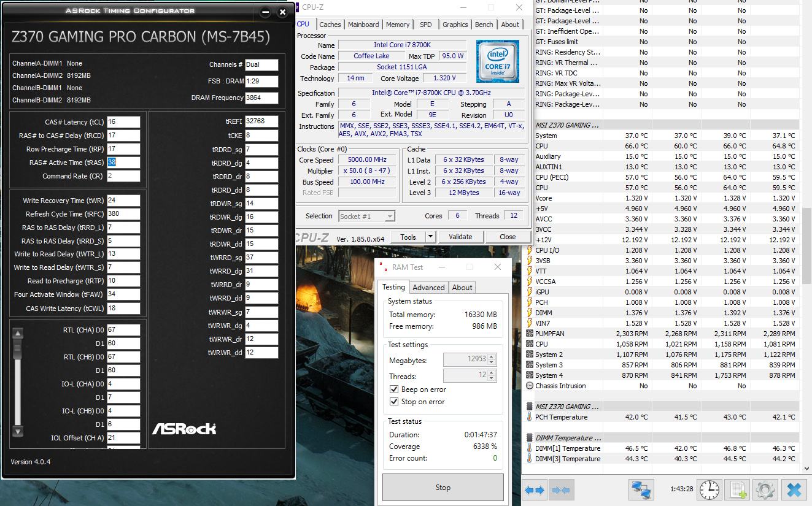Open the Bench tab in CPU-Z
The image size is (812, 506).
484,25
